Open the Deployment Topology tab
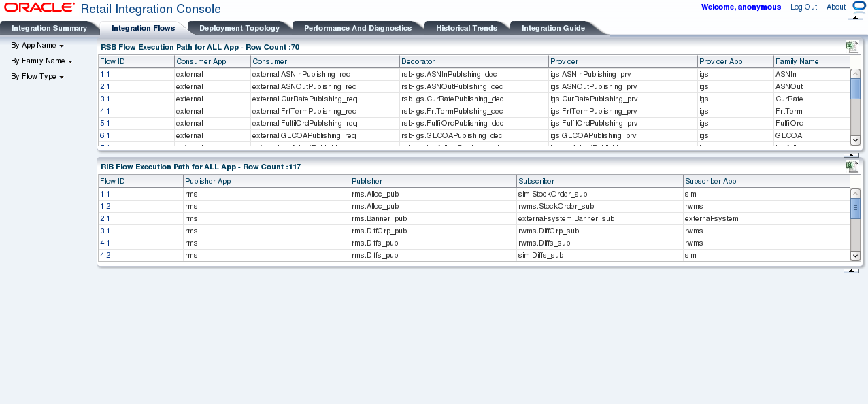The height and width of the screenshot is (404, 868). tap(239, 29)
